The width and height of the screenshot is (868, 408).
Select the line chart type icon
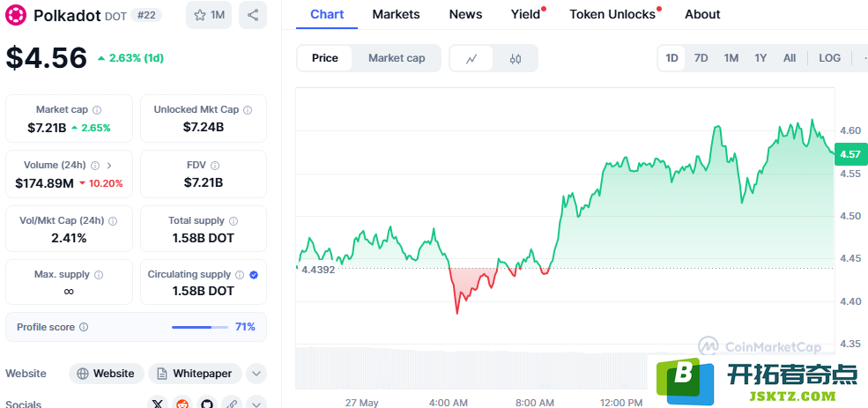471,58
